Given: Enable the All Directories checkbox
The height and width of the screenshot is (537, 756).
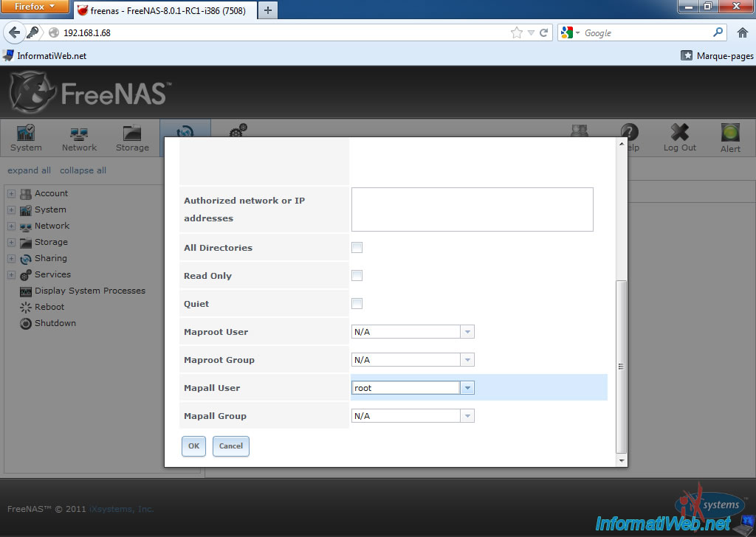Looking at the screenshot, I should click(357, 247).
